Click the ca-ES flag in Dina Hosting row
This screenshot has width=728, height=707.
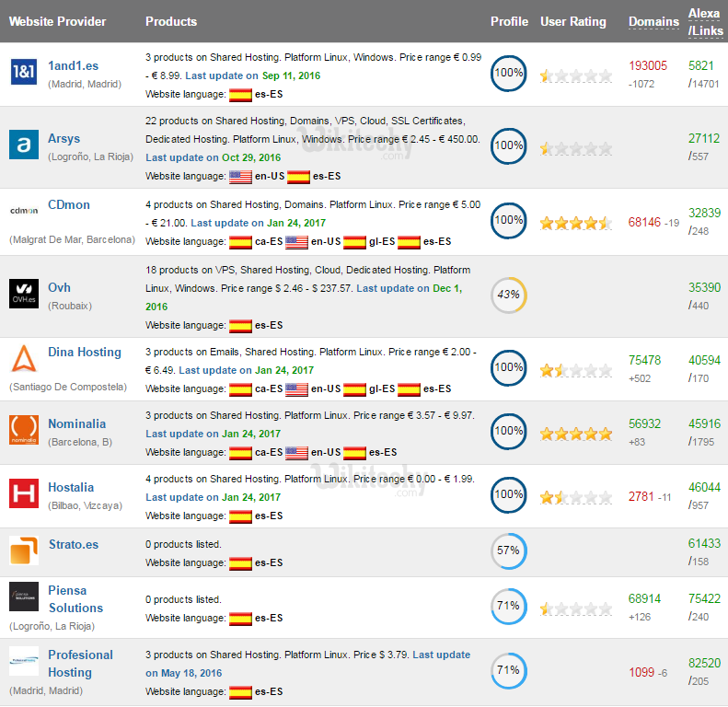pyautogui.click(x=240, y=389)
